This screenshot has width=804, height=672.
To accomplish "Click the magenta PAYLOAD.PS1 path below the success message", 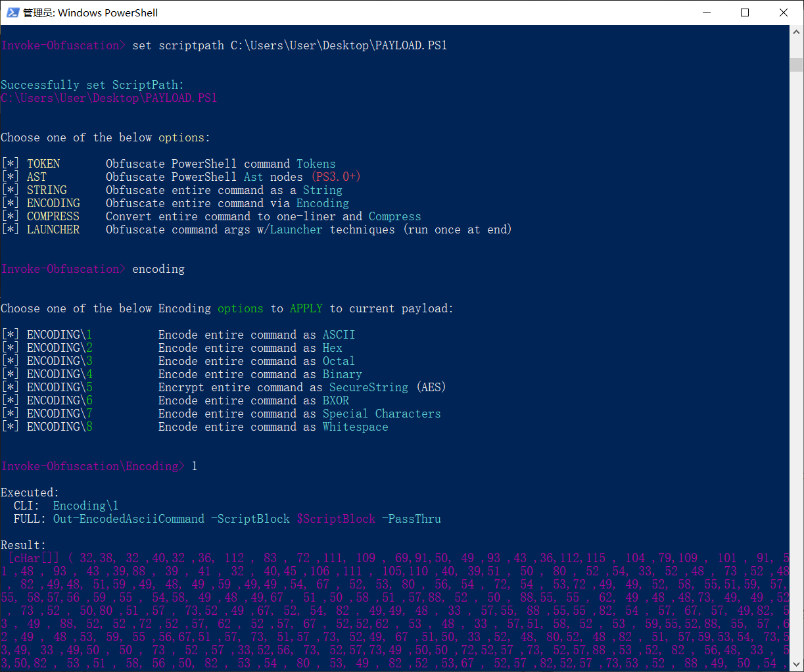I will (109, 98).
